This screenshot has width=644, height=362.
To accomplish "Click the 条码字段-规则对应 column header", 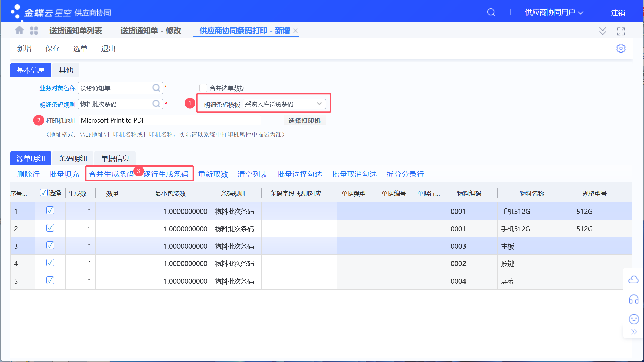I will [x=296, y=193].
